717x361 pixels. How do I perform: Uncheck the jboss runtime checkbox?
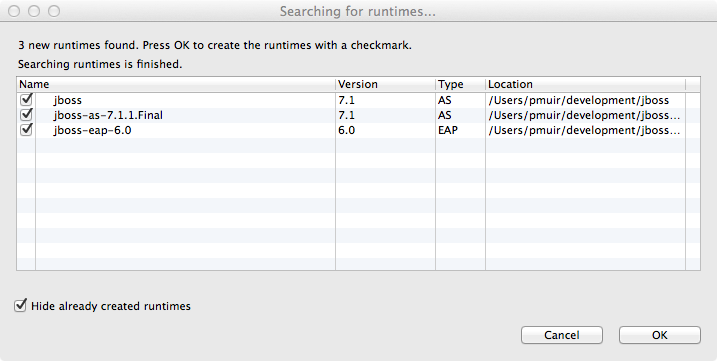tap(27, 99)
